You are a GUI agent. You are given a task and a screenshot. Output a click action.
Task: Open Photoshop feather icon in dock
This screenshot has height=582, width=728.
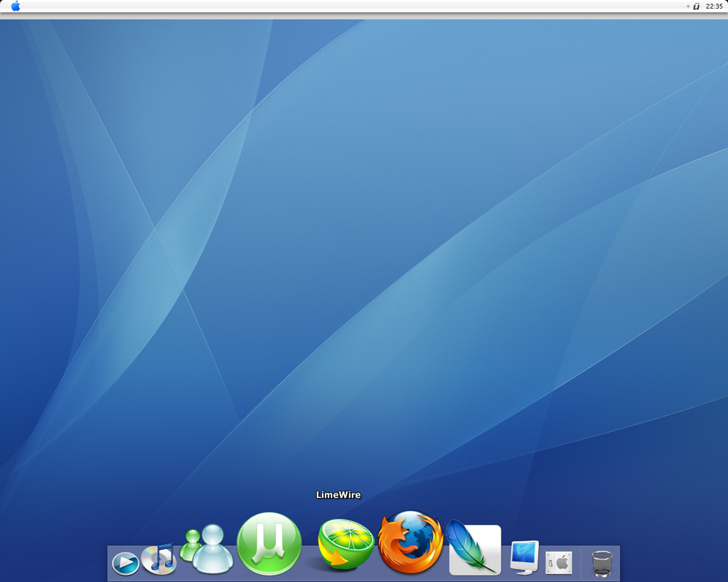tap(474, 548)
